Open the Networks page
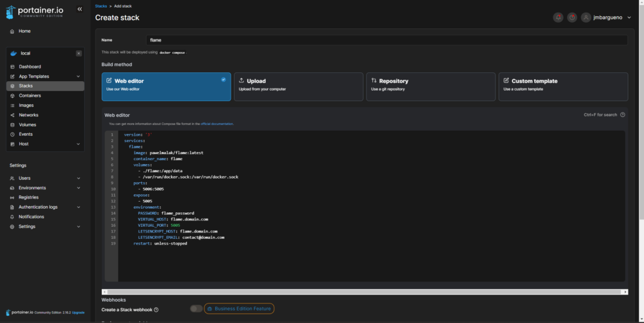Image resolution: width=644 pixels, height=323 pixels. point(28,115)
